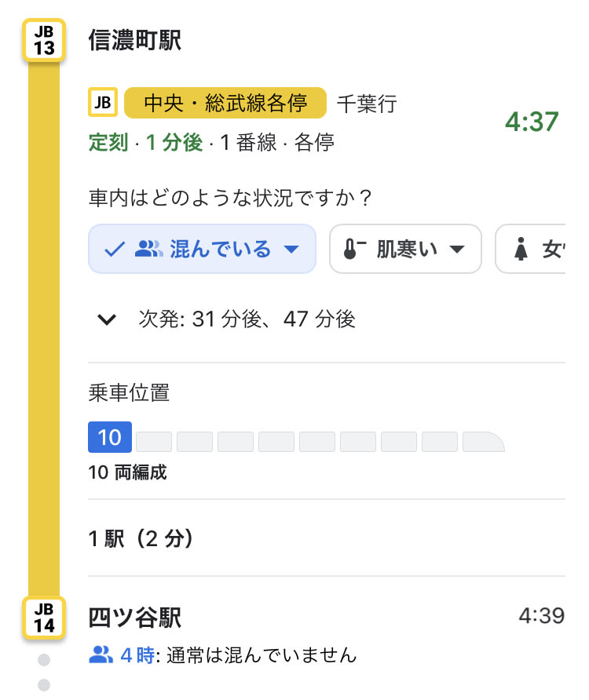Screen dimensions: 589x700
Task: Open the 肌寒い temperature dropdown arrow
Action: click(x=457, y=249)
